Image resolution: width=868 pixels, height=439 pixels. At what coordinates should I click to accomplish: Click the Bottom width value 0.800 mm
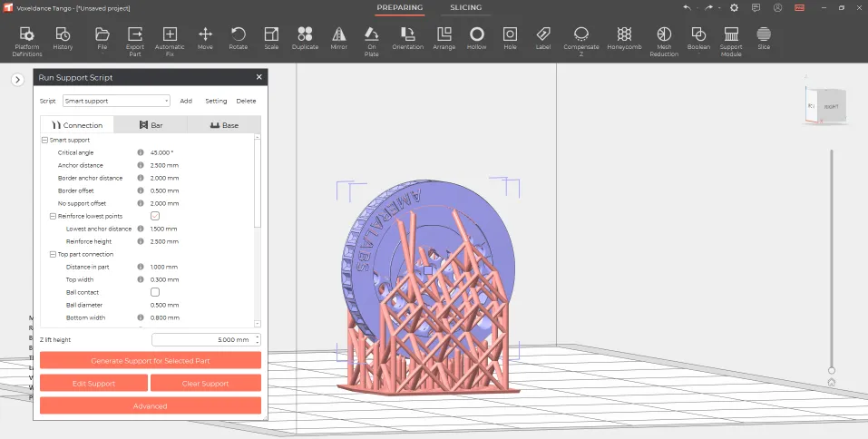click(165, 317)
